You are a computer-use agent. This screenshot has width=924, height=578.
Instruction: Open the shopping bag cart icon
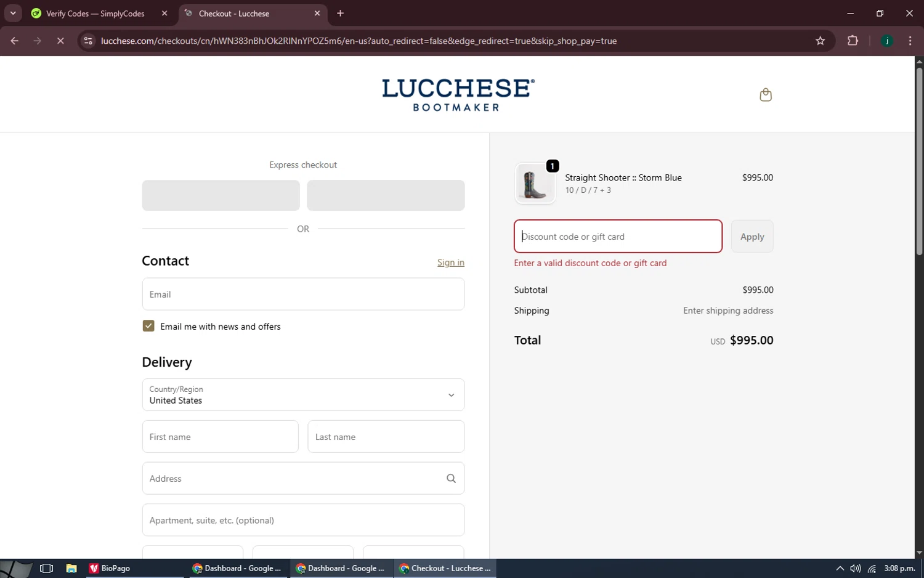(x=766, y=94)
